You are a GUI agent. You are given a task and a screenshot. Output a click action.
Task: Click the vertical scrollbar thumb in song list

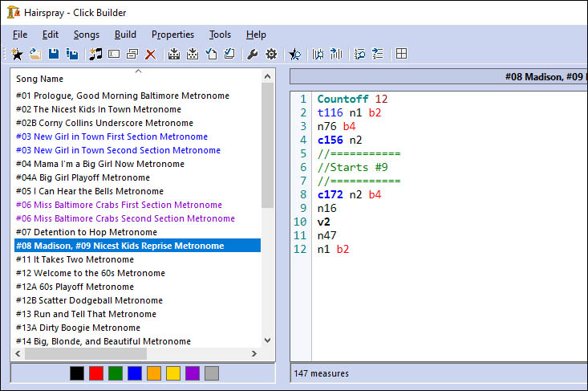(267, 145)
